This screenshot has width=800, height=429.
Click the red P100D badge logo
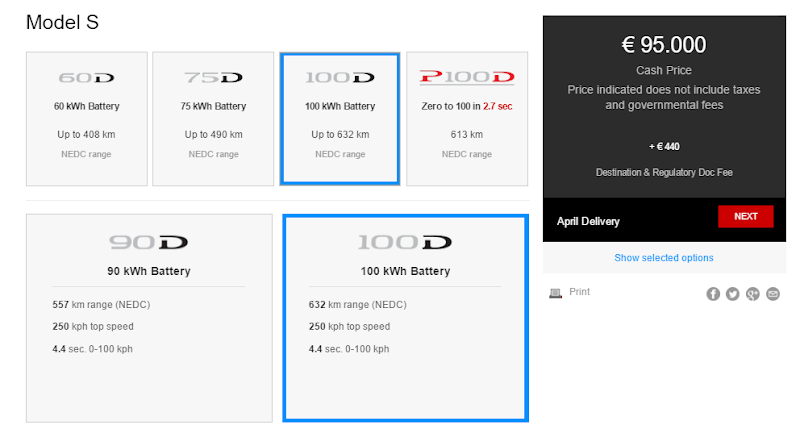[x=466, y=77]
